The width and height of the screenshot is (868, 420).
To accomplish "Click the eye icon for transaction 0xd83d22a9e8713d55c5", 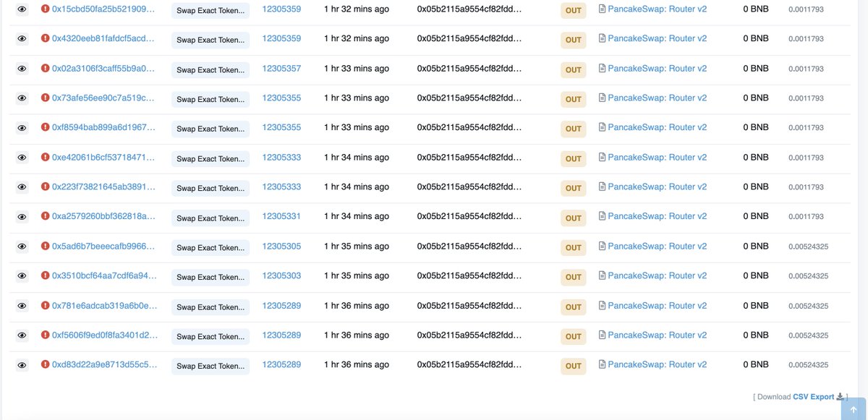I will pyautogui.click(x=22, y=364).
